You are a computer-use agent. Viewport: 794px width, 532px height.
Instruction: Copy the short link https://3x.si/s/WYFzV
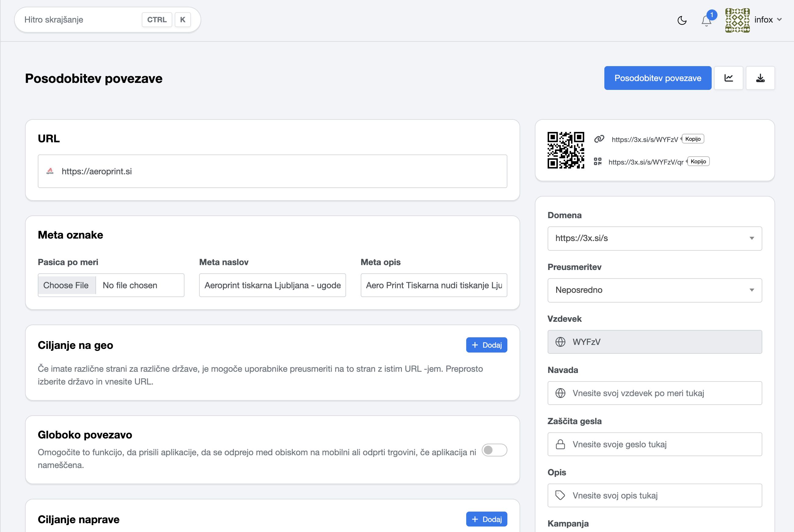click(693, 139)
